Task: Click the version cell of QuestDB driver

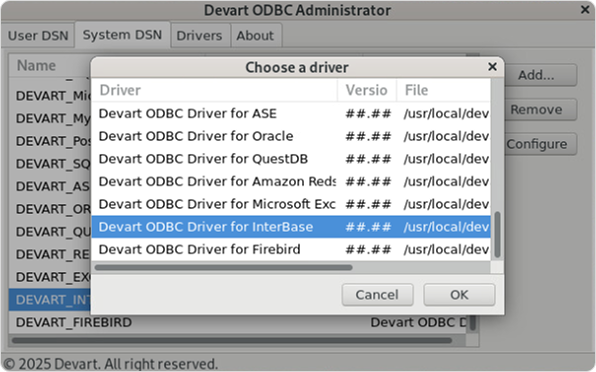Action: coord(368,159)
